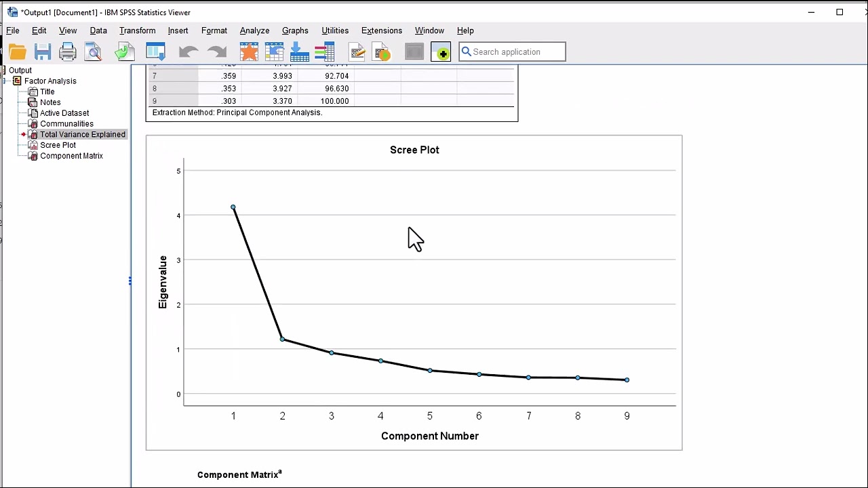Open the File menu
Viewport: 868px width, 488px height.
(13, 30)
